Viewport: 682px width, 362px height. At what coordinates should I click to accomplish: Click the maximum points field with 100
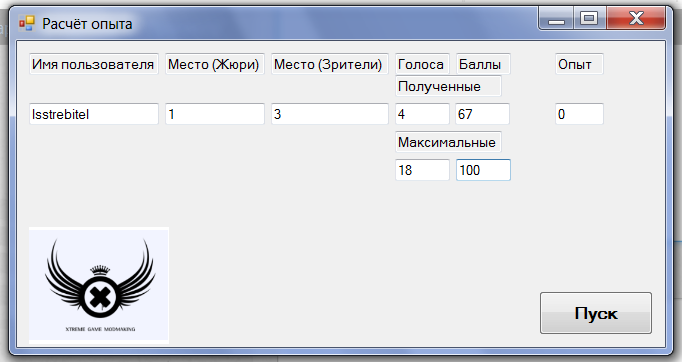(483, 170)
